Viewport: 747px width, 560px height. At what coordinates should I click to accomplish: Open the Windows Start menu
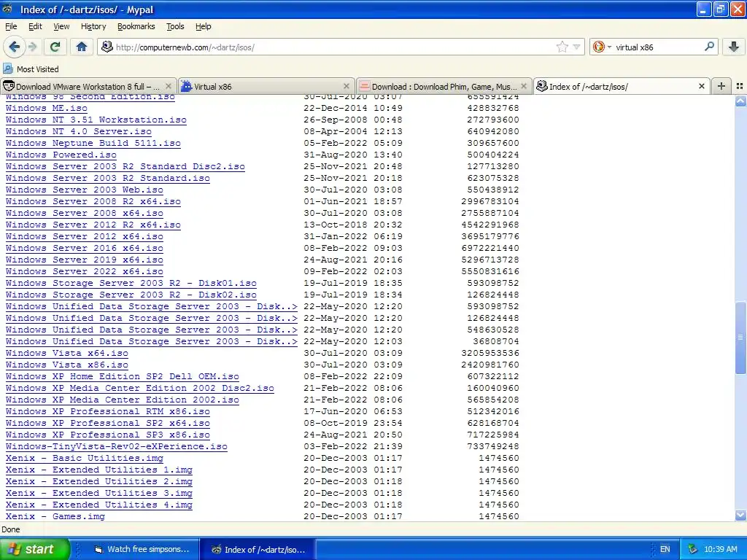click(x=34, y=549)
